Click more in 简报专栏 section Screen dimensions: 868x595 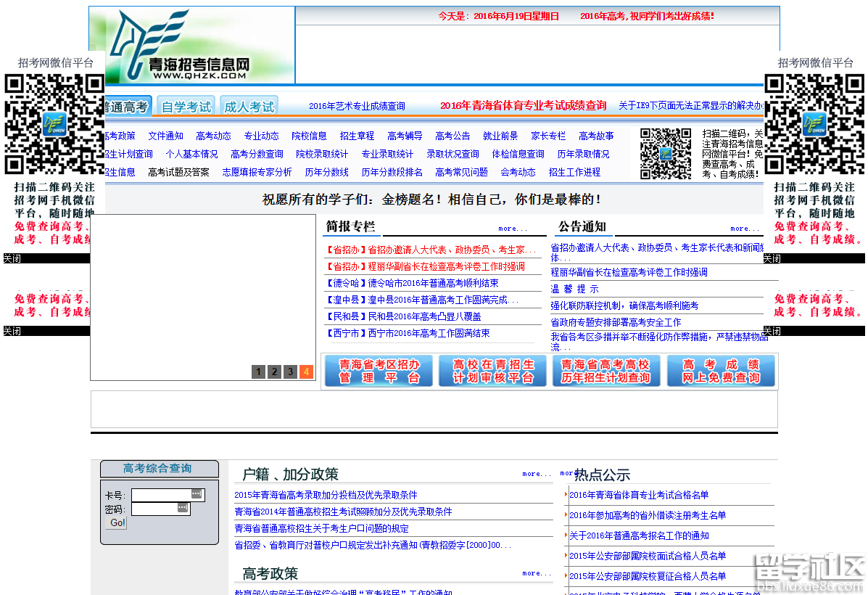pos(513,229)
